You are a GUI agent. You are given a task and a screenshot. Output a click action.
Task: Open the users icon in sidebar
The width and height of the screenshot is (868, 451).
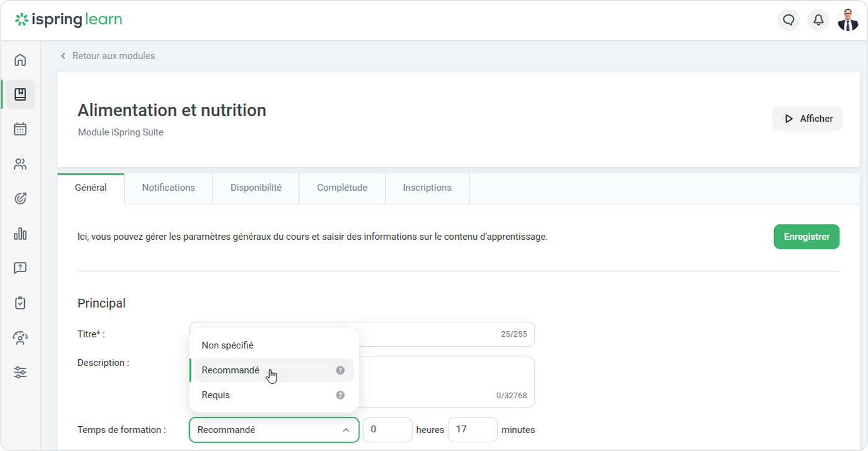click(20, 164)
